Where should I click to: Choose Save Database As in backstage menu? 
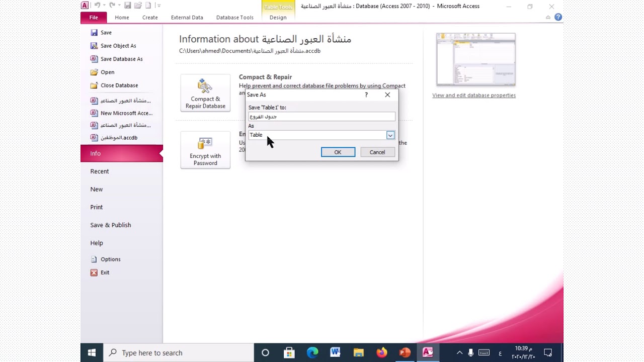click(117, 59)
